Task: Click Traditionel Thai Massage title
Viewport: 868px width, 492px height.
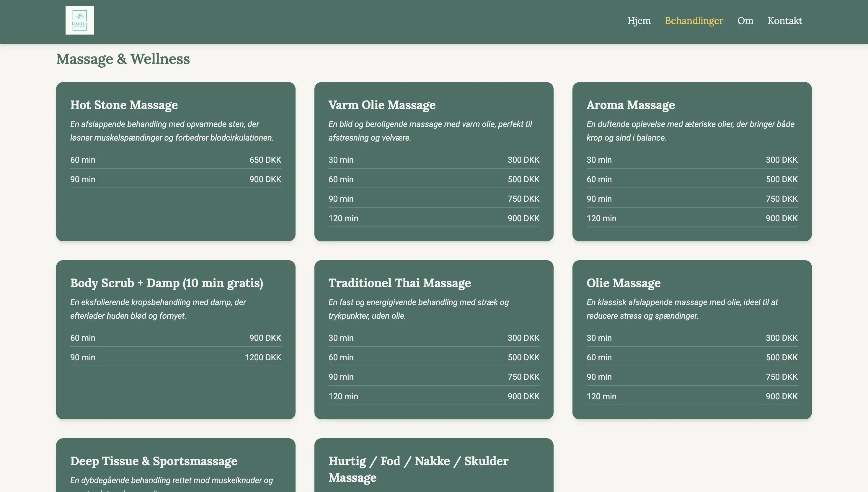Action: click(x=399, y=283)
